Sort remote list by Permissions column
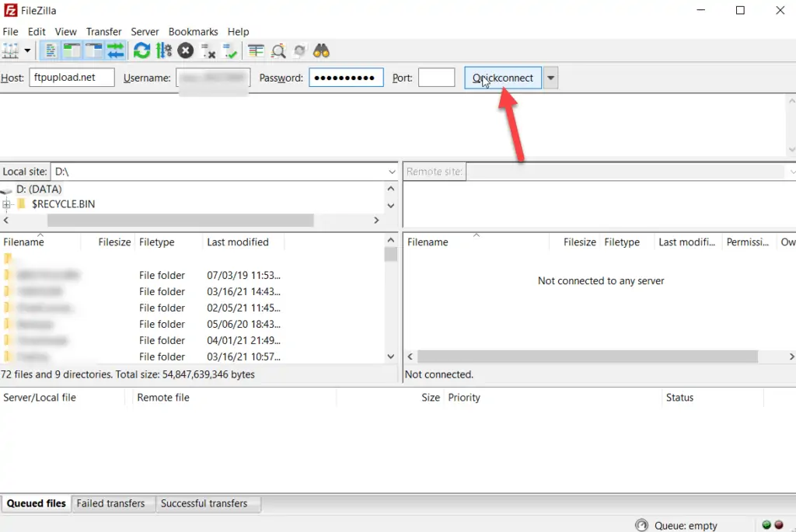 [749, 242]
